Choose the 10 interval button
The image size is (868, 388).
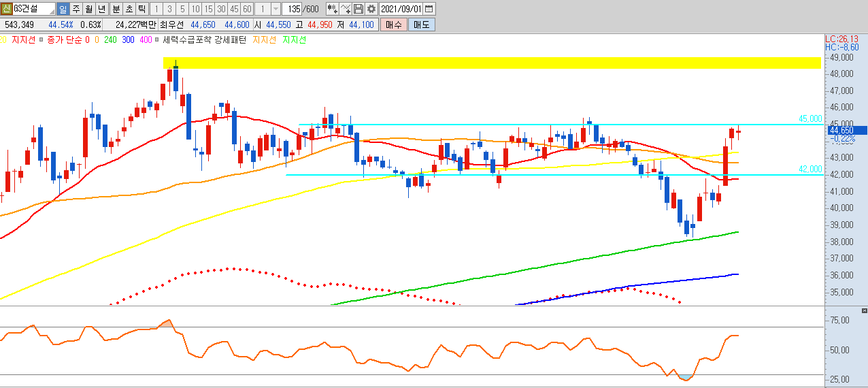pyautogui.click(x=195, y=9)
